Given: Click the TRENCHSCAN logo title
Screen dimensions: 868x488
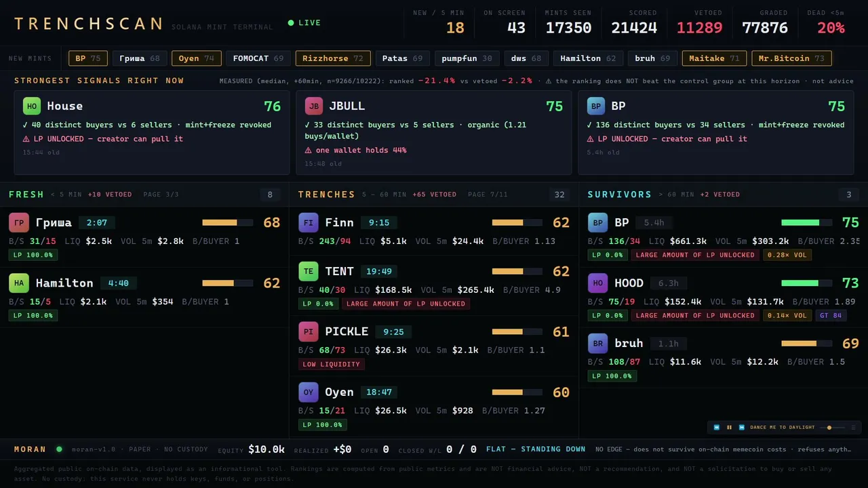Looking at the screenshot, I should click(x=89, y=24).
